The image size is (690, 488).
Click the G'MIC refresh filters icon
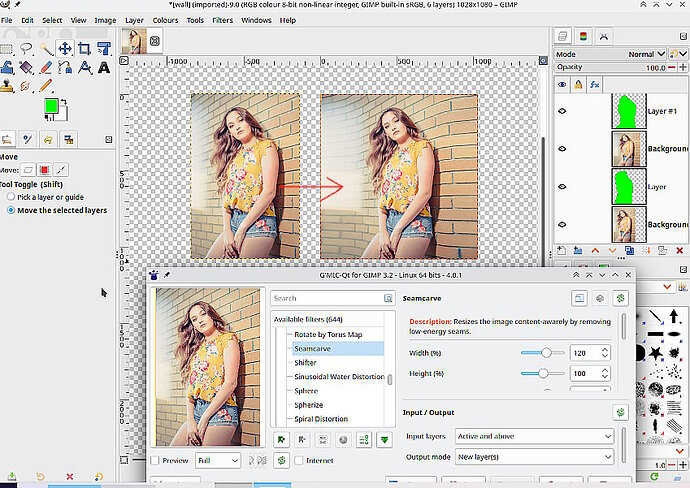pos(282,460)
